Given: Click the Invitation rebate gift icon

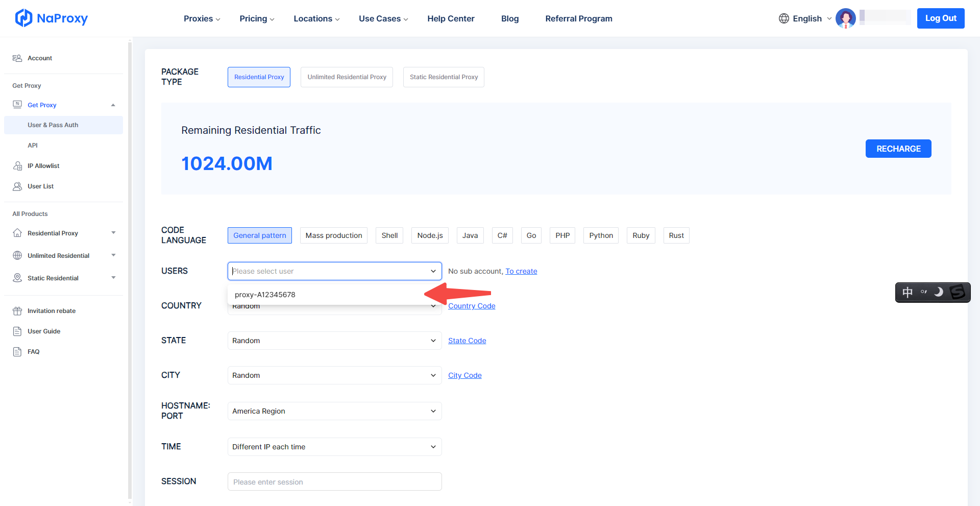Looking at the screenshot, I should tap(17, 311).
